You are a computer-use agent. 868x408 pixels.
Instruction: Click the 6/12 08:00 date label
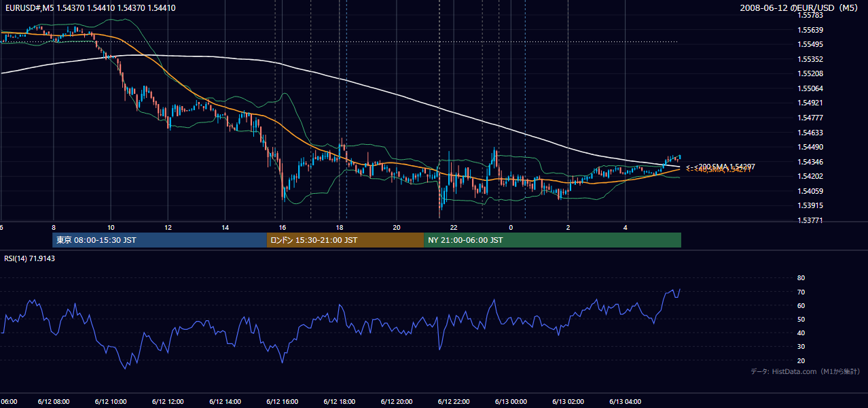[53, 402]
